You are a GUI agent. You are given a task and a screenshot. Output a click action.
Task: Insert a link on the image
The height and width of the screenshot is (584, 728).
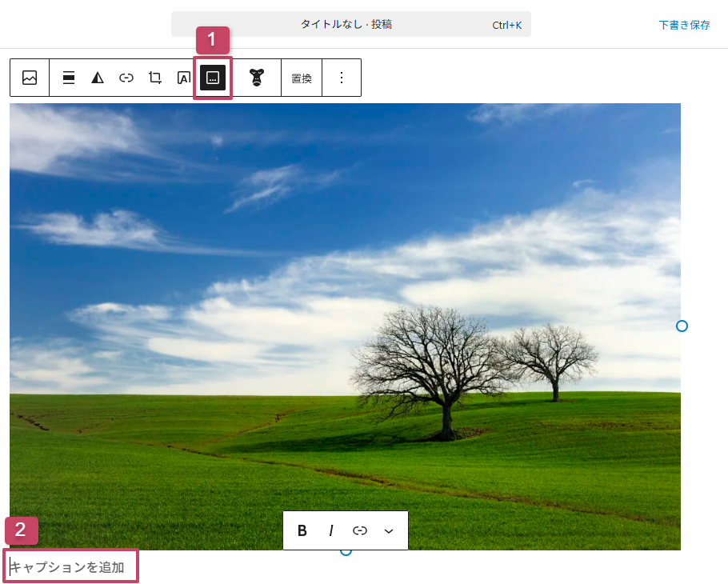126,78
